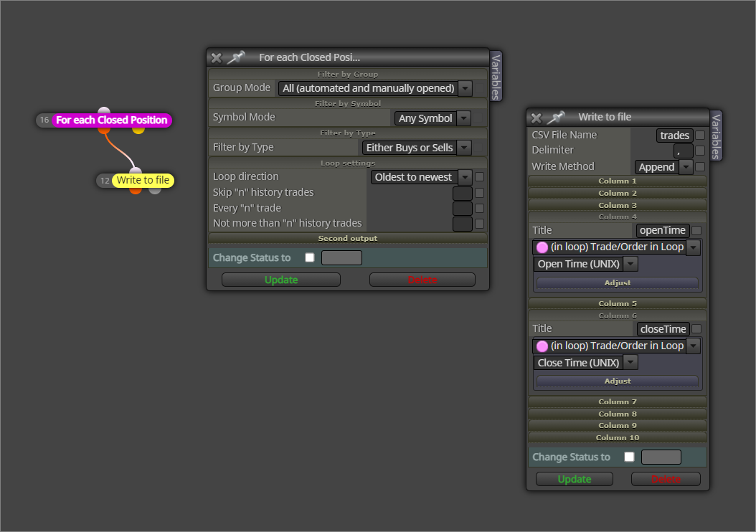Click orange output connector of For each Closed Position node
Viewport: 756px width, 532px height.
coord(104,130)
